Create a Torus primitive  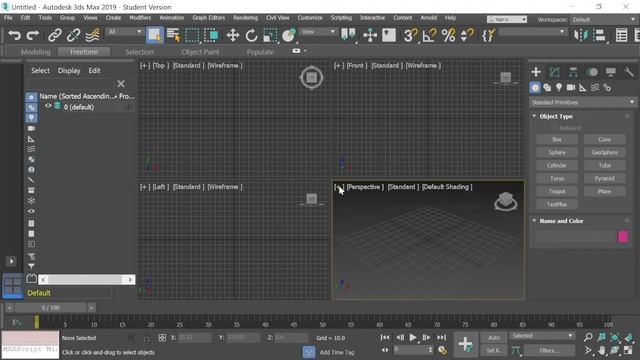click(557, 179)
